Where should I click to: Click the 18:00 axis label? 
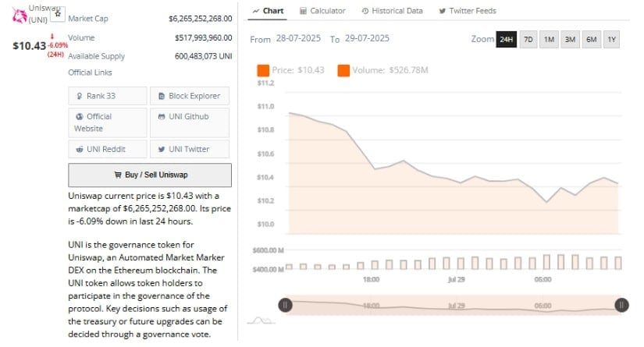372,280
